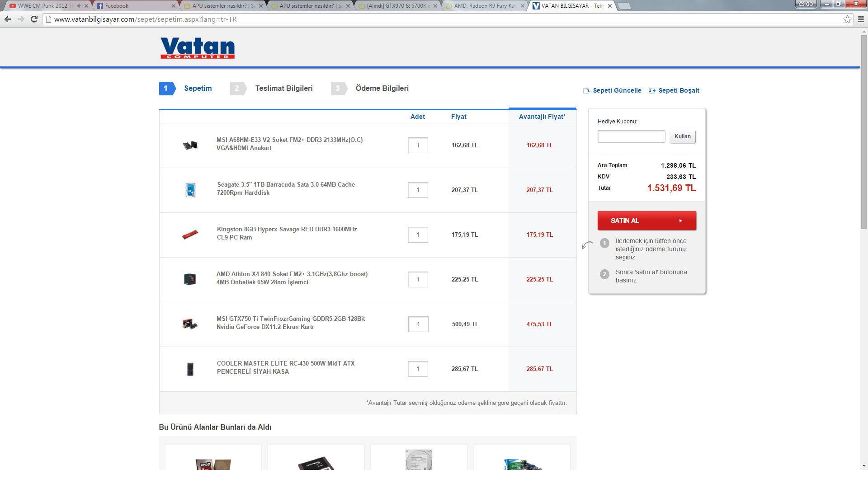Go back with the browser back arrow
The image size is (868, 488).
click(x=8, y=19)
